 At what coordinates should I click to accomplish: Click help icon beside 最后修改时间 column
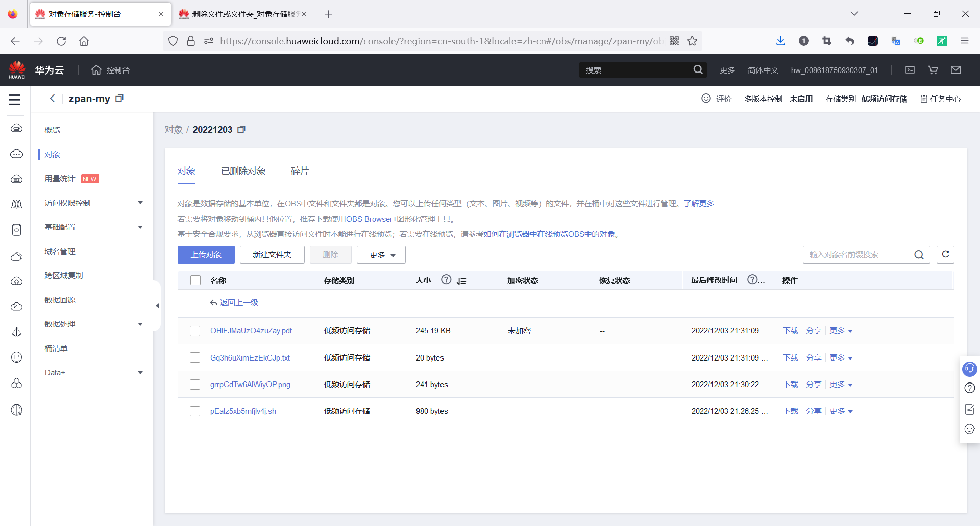[x=752, y=280]
